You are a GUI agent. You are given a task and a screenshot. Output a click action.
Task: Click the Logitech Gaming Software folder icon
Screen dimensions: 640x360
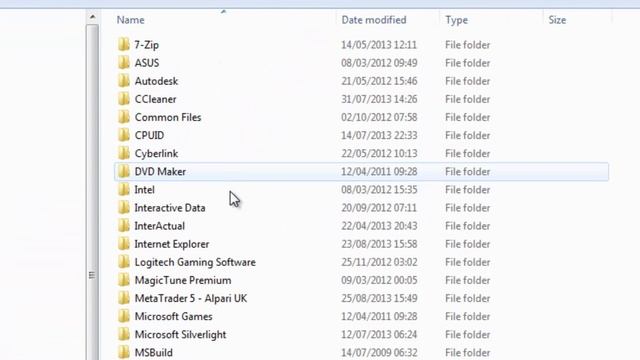click(124, 262)
